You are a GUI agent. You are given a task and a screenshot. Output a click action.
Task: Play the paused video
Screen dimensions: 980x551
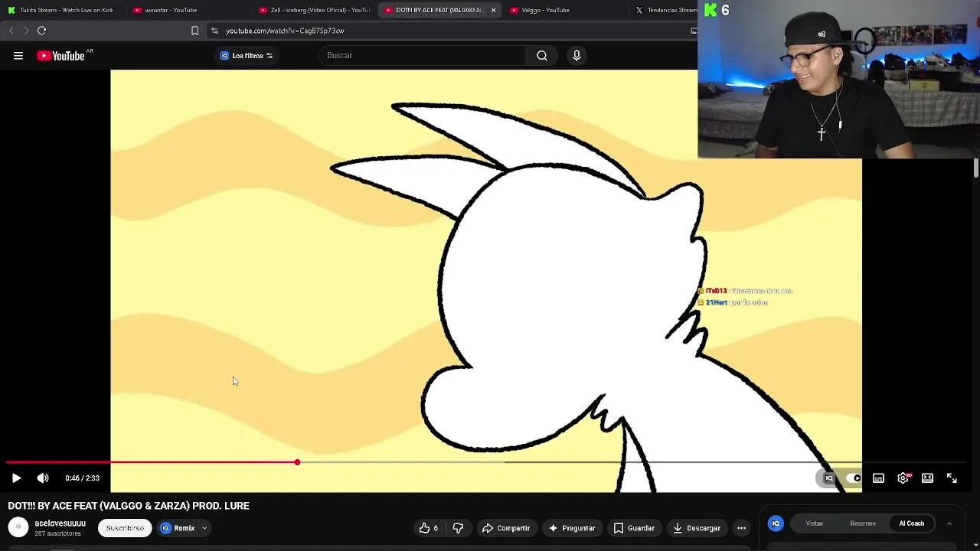pos(16,478)
